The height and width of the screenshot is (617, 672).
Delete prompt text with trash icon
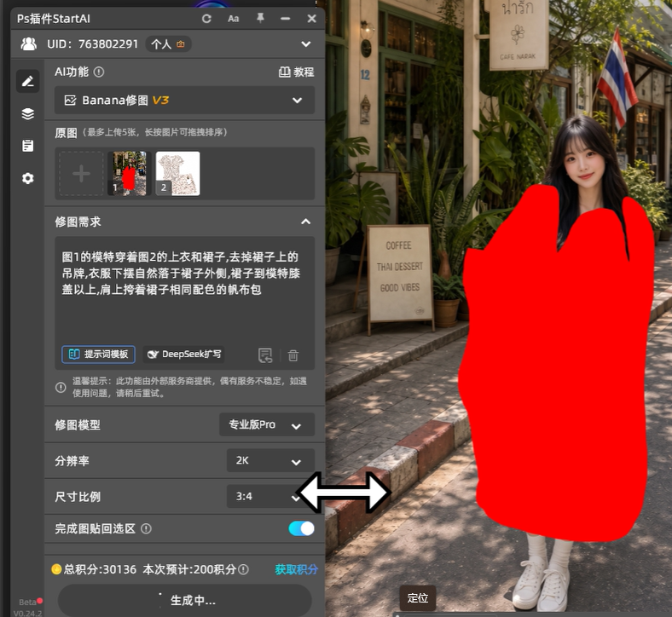(x=293, y=355)
